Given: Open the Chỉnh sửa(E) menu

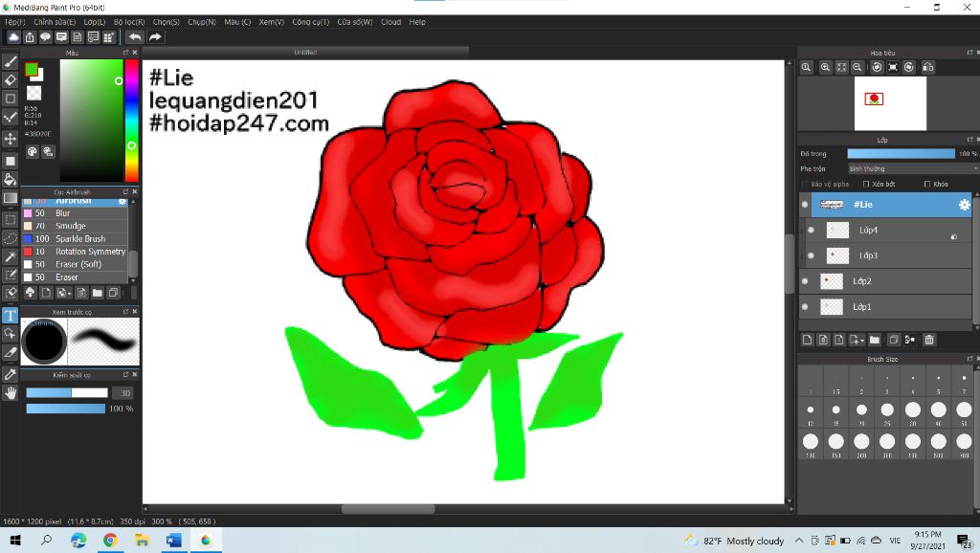Looking at the screenshot, I should click(55, 22).
